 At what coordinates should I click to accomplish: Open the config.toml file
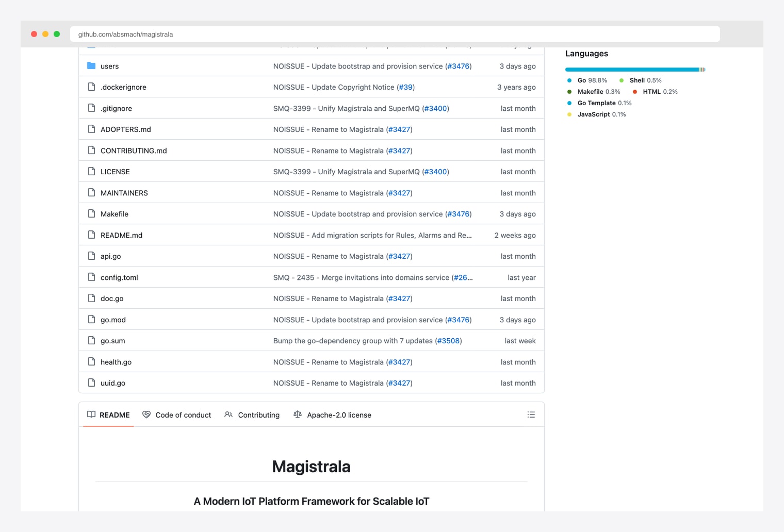point(119,277)
